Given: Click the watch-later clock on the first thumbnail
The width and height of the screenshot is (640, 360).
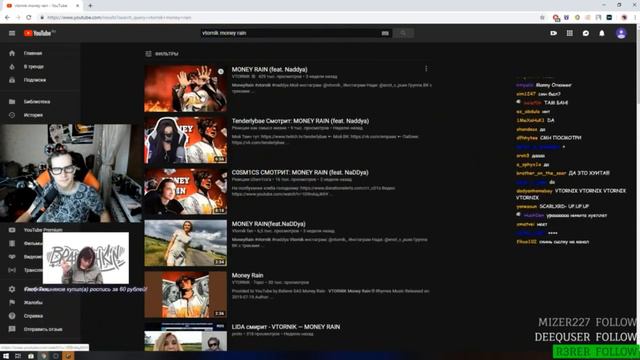Looking at the screenshot, I should (220, 71).
